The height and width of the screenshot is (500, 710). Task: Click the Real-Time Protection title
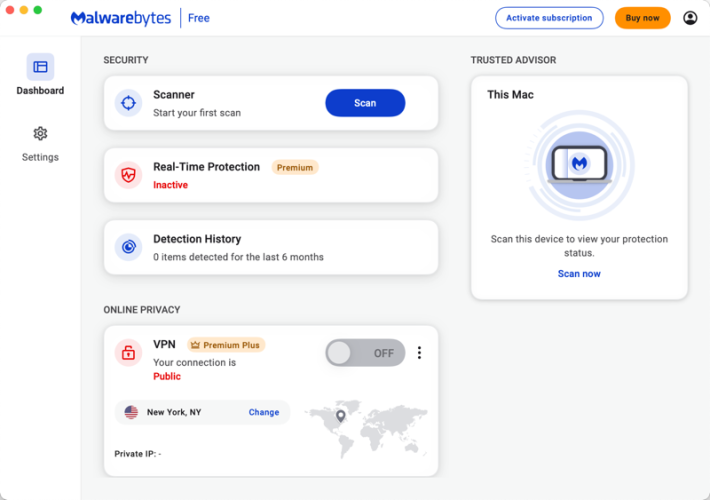pyautogui.click(x=206, y=167)
